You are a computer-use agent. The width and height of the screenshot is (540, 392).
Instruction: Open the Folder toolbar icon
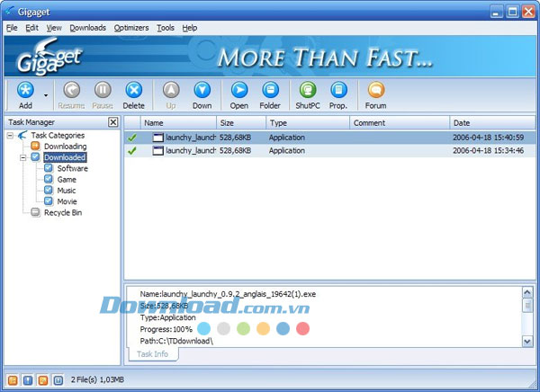click(270, 90)
